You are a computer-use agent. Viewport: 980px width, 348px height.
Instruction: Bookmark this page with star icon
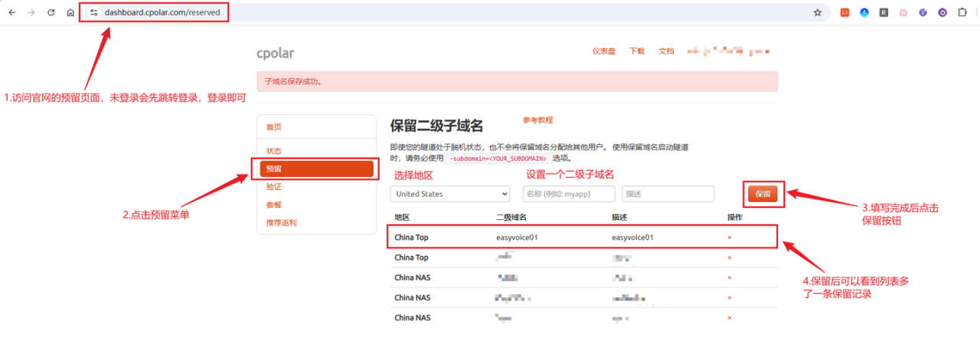pos(818,12)
